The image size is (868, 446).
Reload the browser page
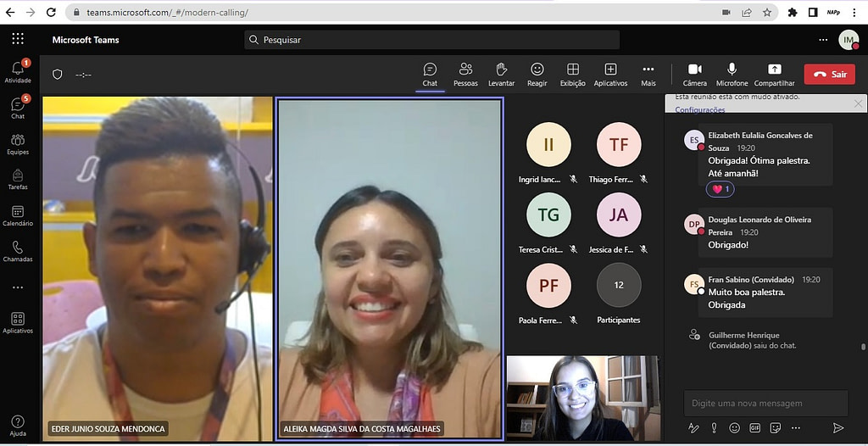(51, 12)
